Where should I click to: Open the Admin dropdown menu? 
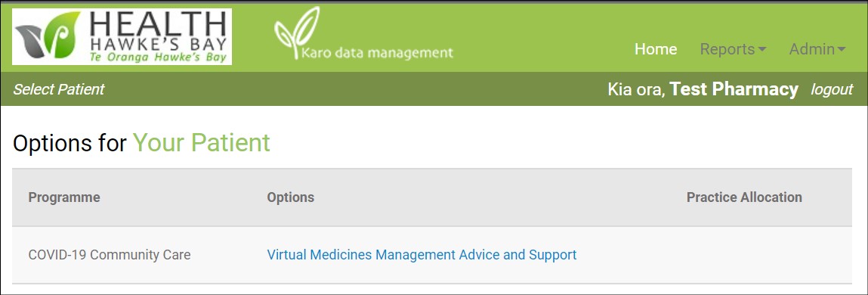point(817,49)
